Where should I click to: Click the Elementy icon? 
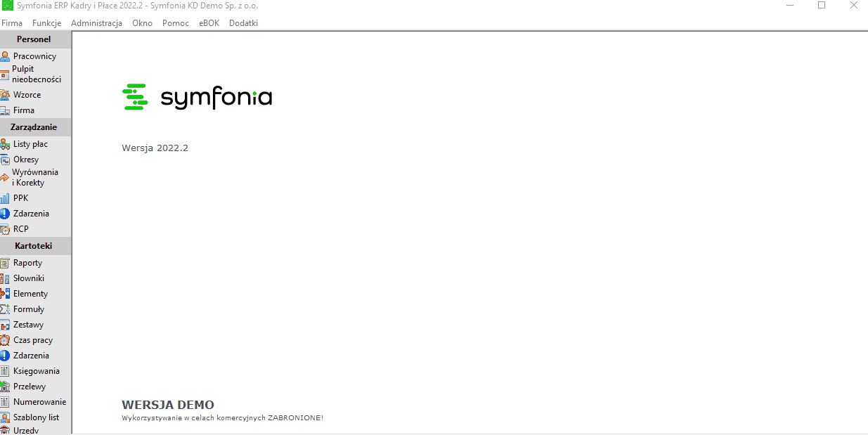coord(5,294)
